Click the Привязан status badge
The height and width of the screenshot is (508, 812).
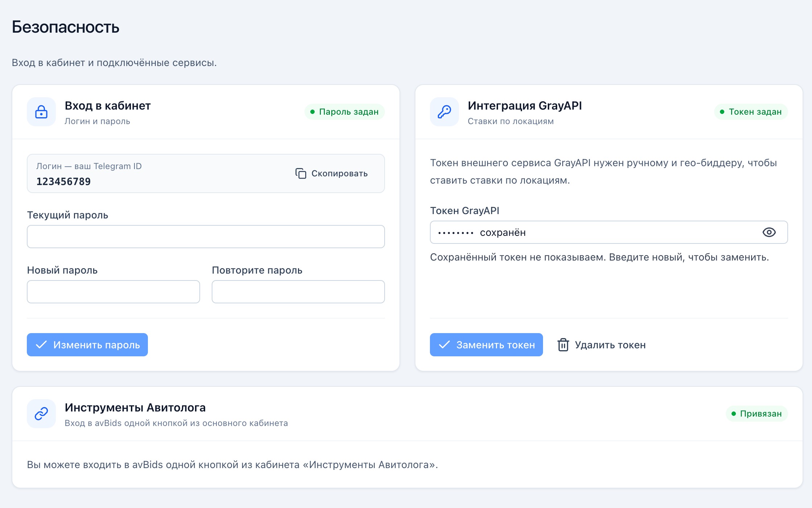pos(757,414)
